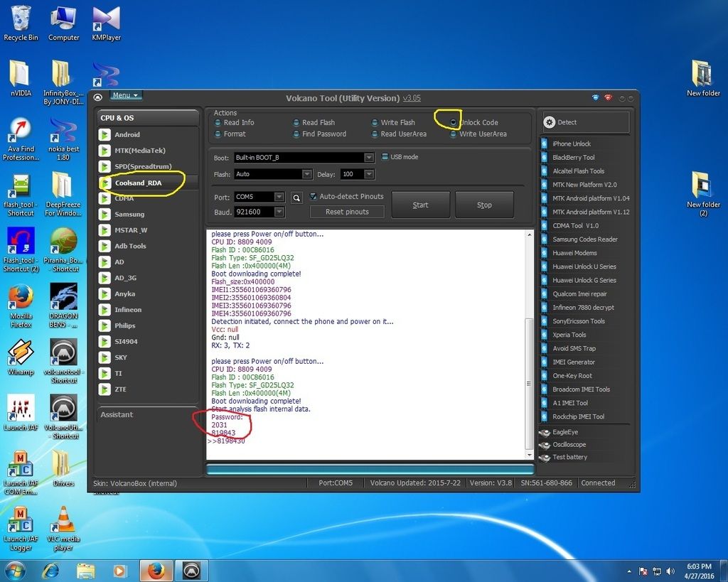Select the Unlock Code radio button
This screenshot has width=728, height=582.
(453, 123)
